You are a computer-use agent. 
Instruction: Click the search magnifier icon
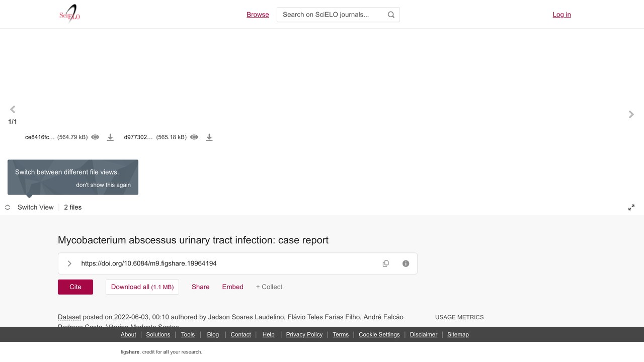[391, 15]
